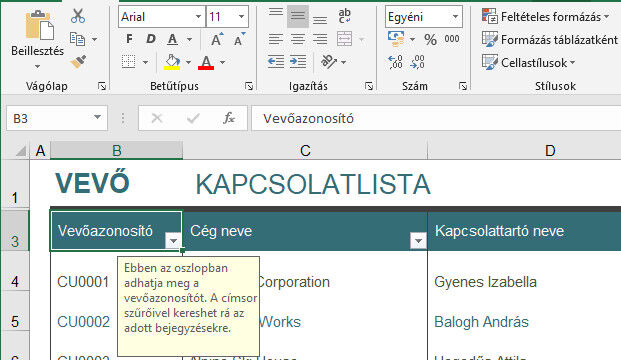Copy selection with the copy icon
621x360 pixels.
(x=77, y=39)
